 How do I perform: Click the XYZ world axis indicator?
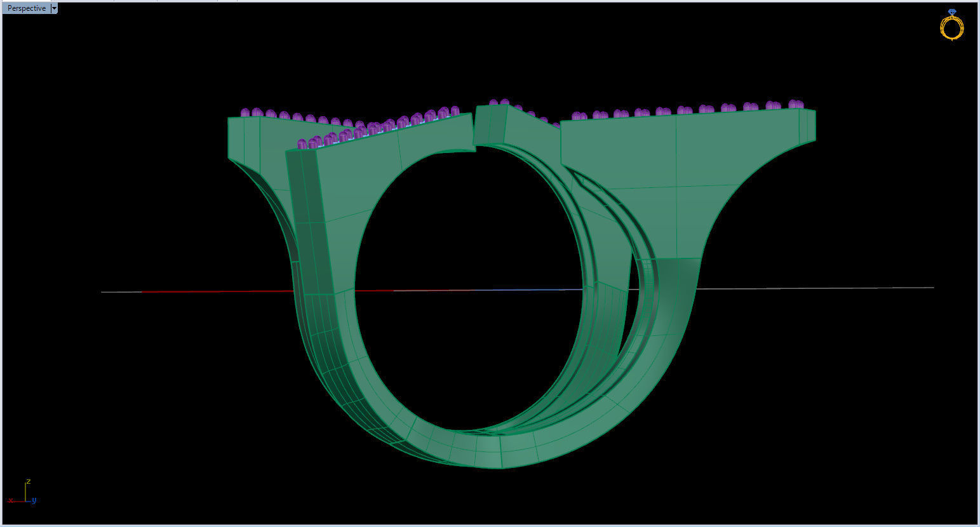pos(22,493)
